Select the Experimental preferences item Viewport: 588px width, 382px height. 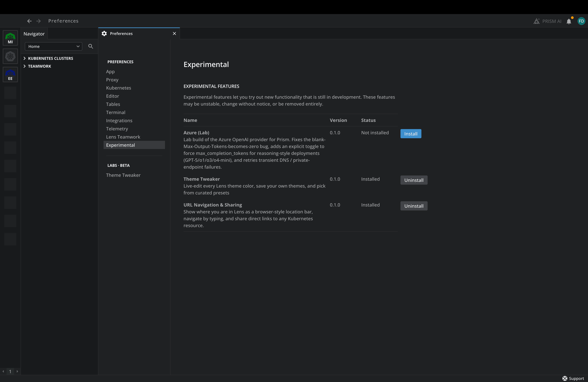point(134,145)
